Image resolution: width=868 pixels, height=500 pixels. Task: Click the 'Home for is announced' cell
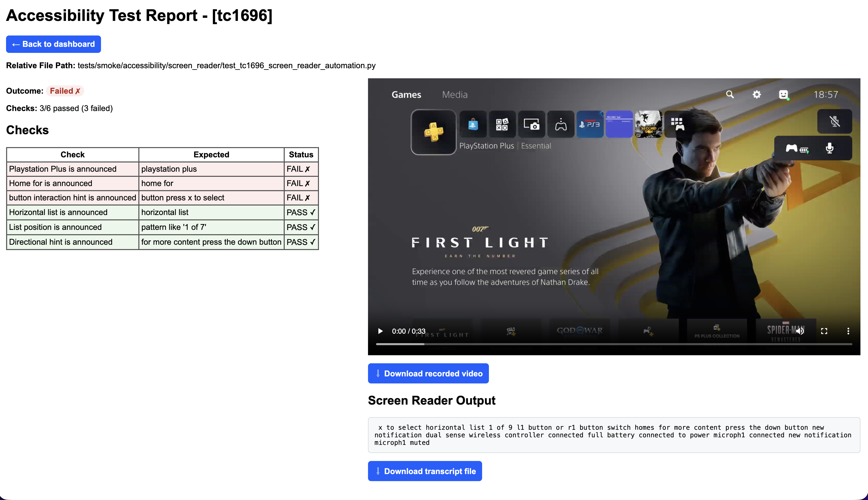[x=73, y=183]
